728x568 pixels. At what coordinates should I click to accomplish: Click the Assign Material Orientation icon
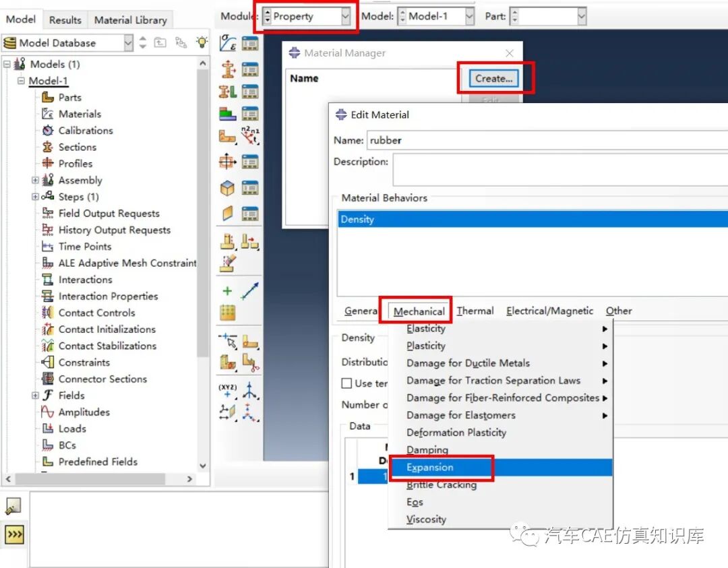[228, 136]
